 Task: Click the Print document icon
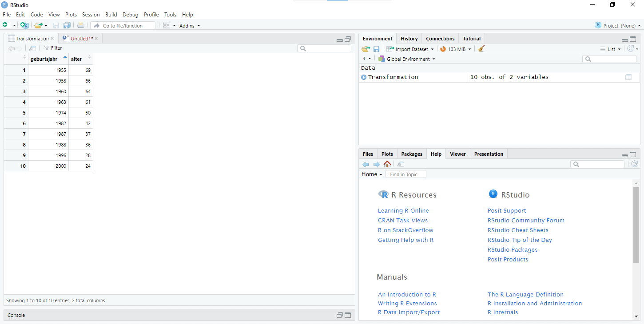pyautogui.click(x=81, y=25)
